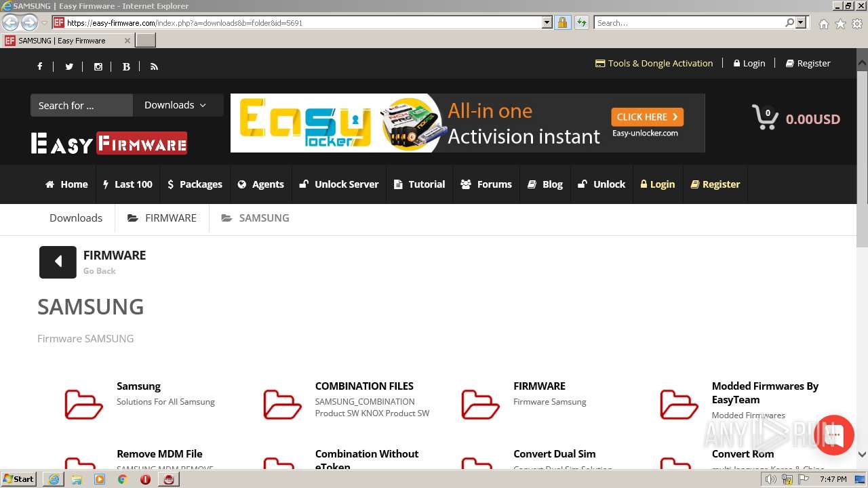Open Combination Without eToken folder
This screenshot has height=488, width=868.
(x=367, y=460)
